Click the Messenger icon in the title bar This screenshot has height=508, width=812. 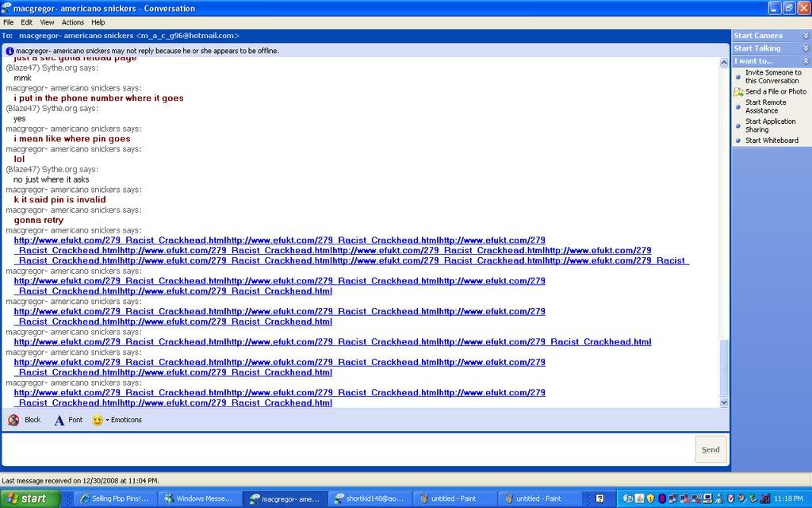pyautogui.click(x=6, y=8)
